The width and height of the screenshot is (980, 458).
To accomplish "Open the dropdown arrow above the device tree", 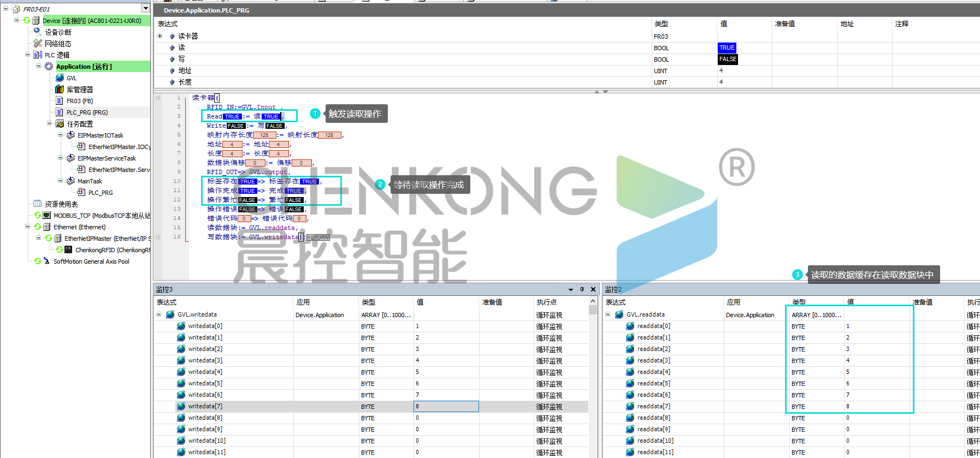I will [x=145, y=8].
